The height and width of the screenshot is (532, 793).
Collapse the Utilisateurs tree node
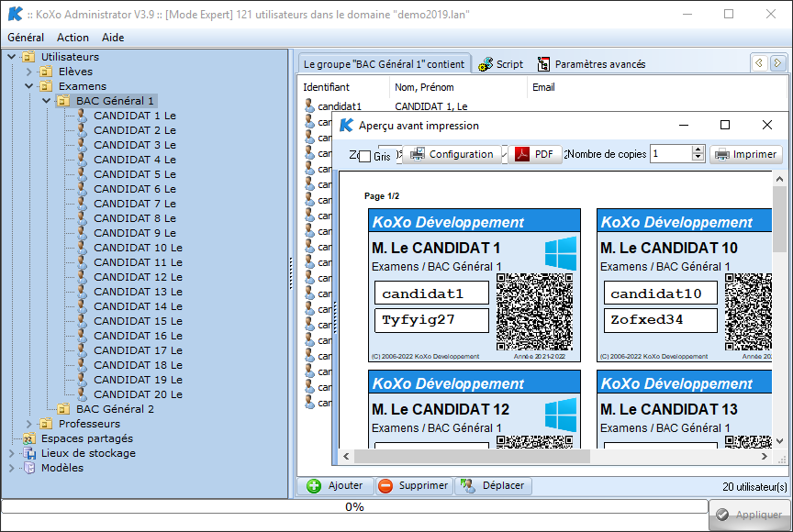click(x=12, y=57)
